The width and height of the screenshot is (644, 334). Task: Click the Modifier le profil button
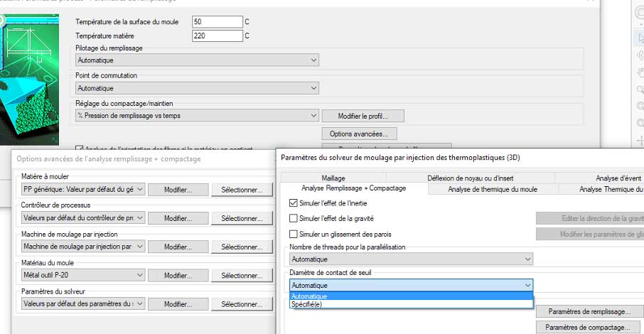[363, 116]
